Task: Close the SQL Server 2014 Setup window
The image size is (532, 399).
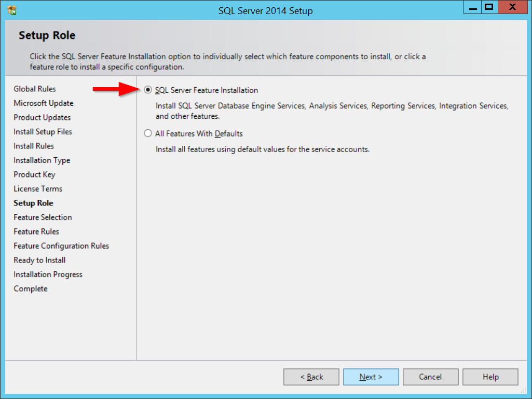Action: [512, 7]
